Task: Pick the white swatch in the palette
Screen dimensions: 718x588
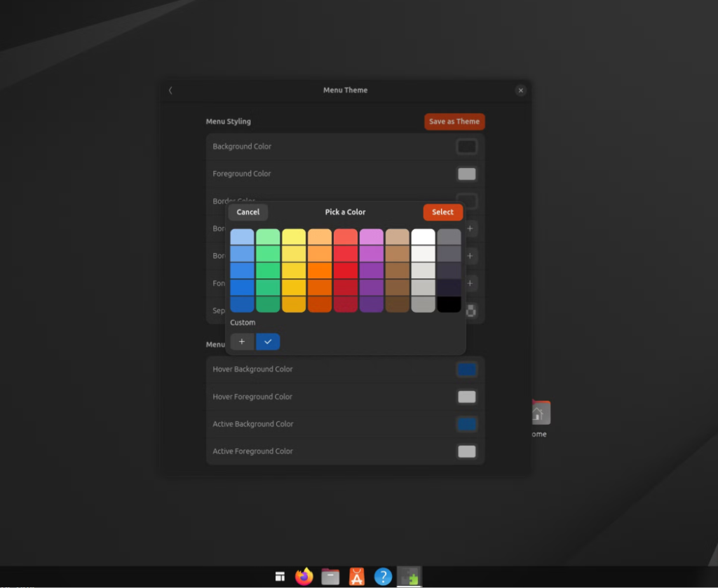Action: (424, 237)
